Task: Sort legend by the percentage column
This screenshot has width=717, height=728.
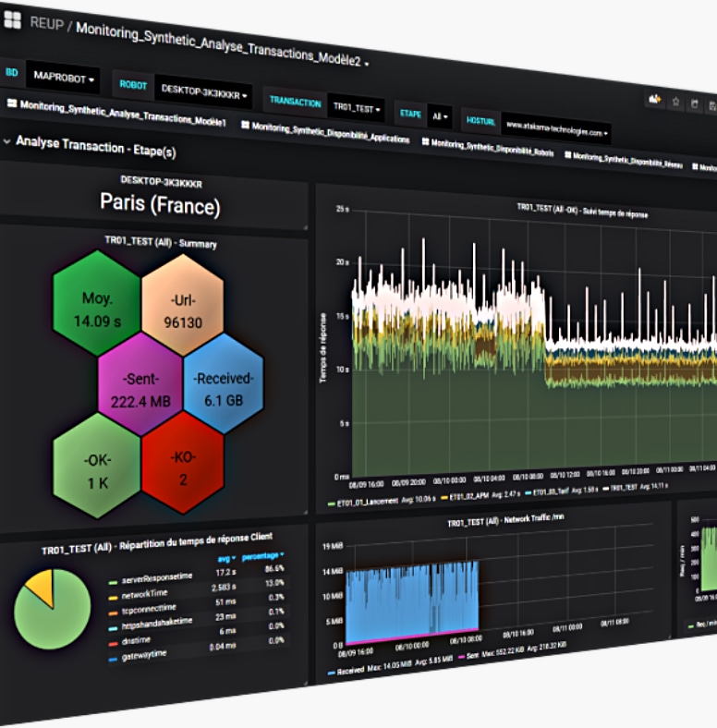Action: coord(262,556)
